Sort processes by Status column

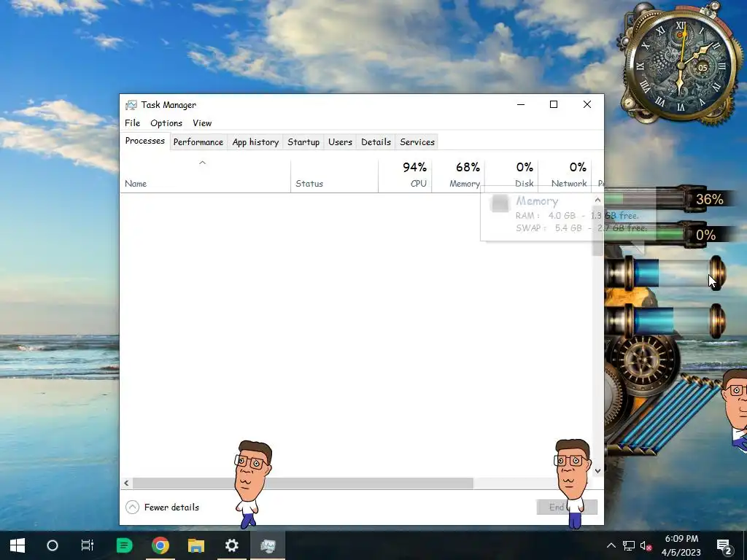click(x=334, y=176)
